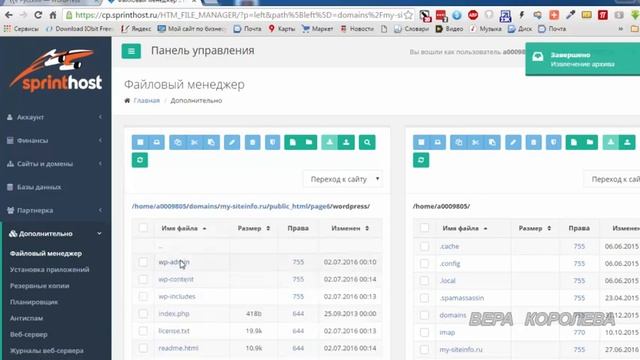The height and width of the screenshot is (360, 640).
Task: Refresh the left file panel
Action: (x=140, y=160)
